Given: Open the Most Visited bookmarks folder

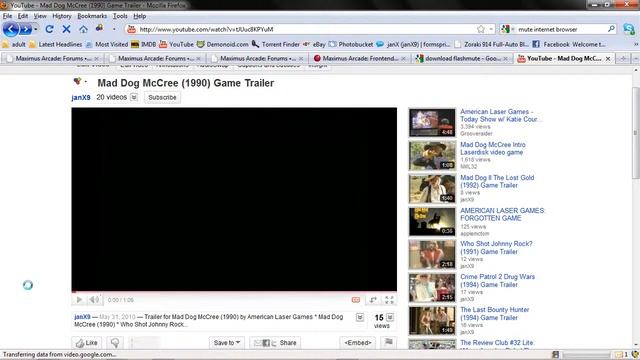Looking at the screenshot, I should [x=107, y=44].
